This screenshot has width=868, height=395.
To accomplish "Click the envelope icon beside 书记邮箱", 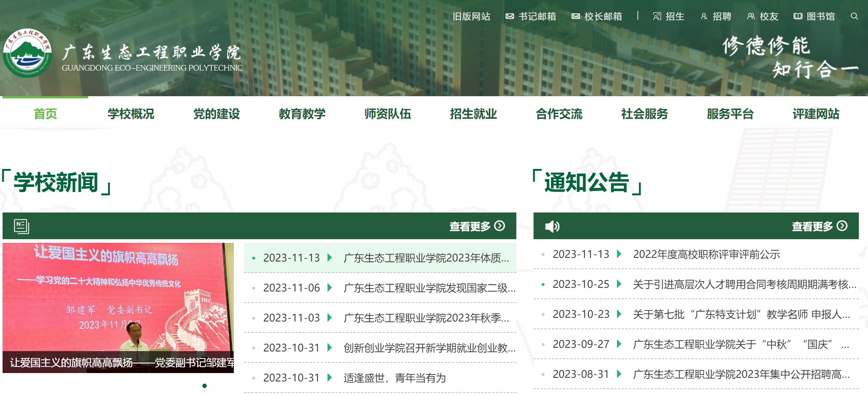I will pos(510,16).
